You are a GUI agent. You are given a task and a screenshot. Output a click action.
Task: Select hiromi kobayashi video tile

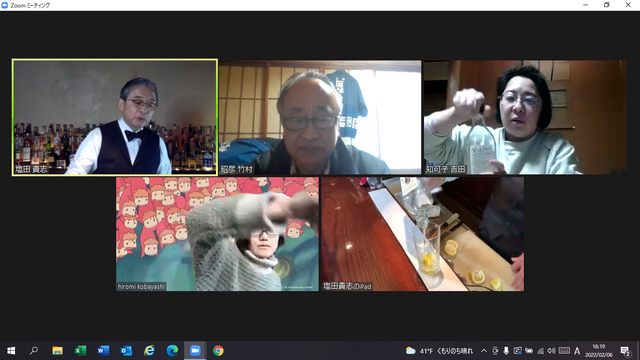(217, 234)
